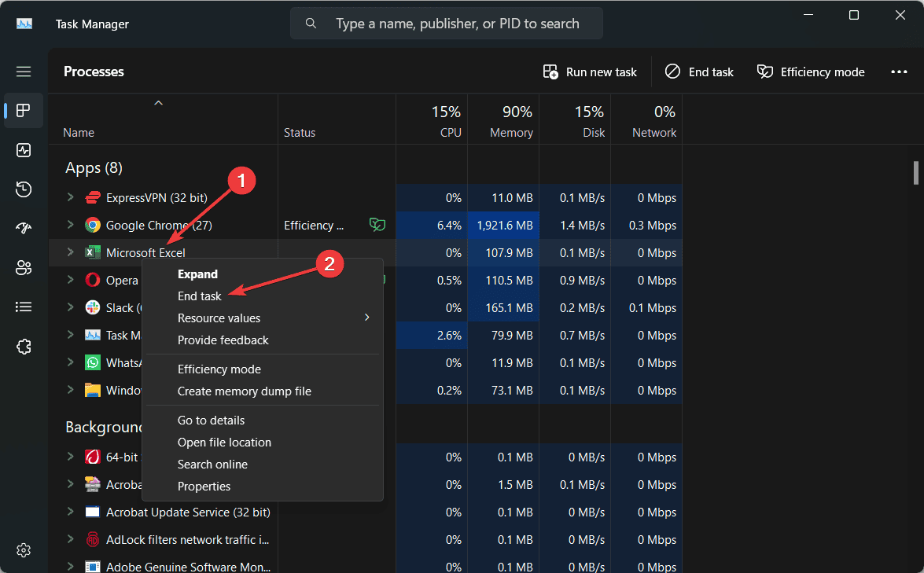Open the App history sidebar icon
Image resolution: width=924 pixels, height=573 pixels.
pos(24,189)
